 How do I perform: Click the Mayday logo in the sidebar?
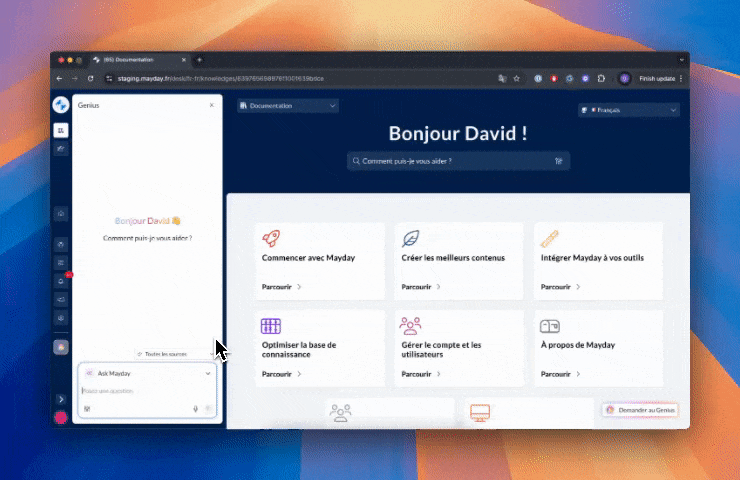point(61,105)
